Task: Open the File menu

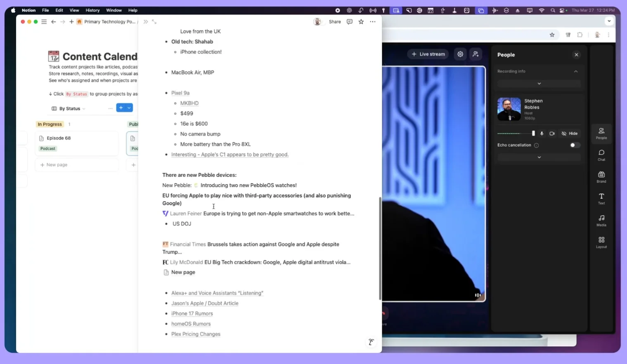Action: (x=45, y=10)
